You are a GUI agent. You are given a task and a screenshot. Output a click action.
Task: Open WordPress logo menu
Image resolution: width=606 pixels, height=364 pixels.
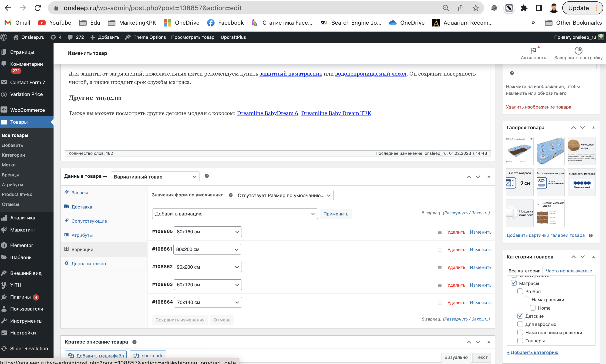[4, 37]
